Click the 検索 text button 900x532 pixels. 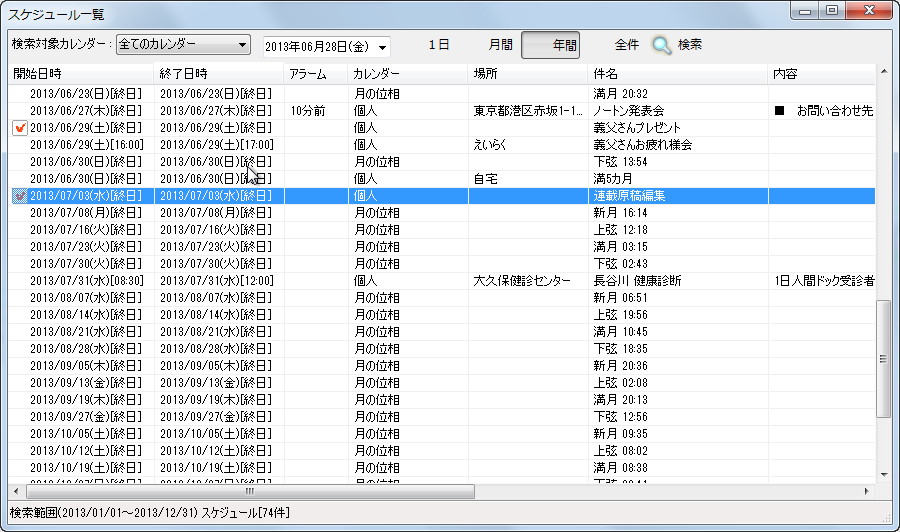click(689, 45)
